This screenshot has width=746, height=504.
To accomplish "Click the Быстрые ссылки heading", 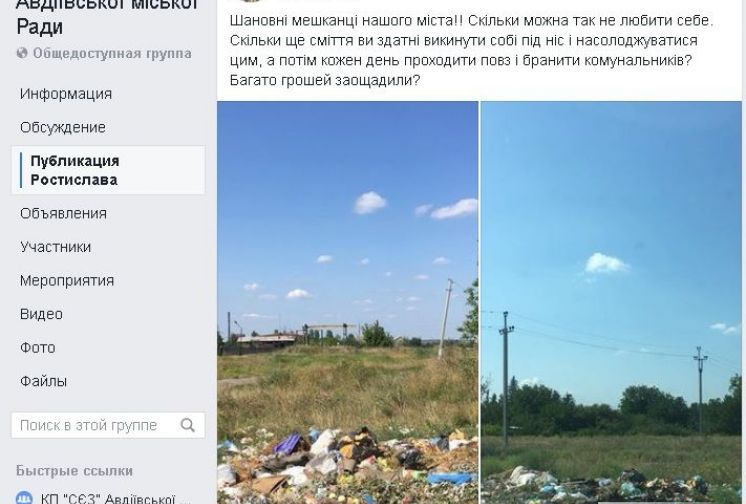I will point(74,471).
